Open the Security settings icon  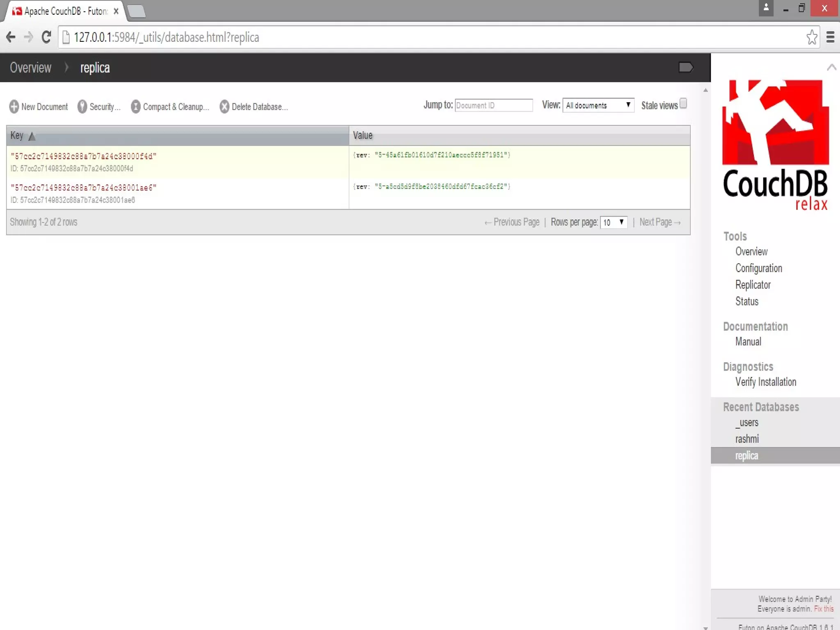[82, 107]
